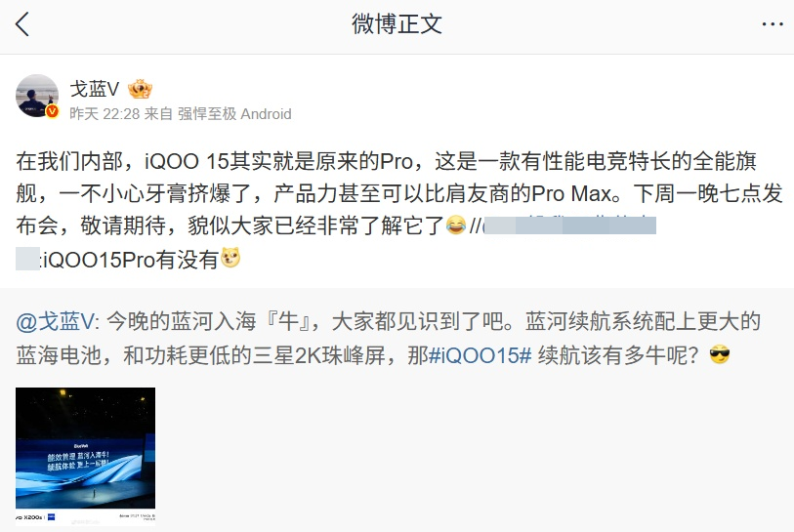Tap the laughing-crying emoji in the post
Image resolution: width=794 pixels, height=532 pixels.
(x=456, y=225)
